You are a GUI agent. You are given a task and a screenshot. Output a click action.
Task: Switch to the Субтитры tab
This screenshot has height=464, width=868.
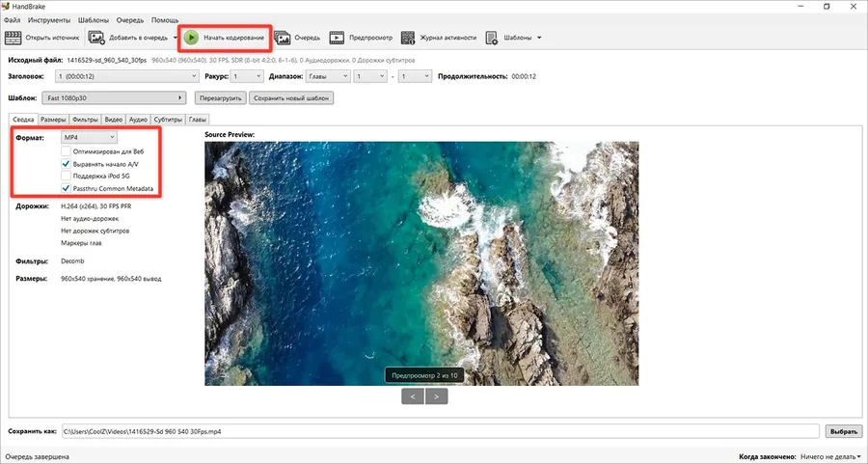(168, 119)
